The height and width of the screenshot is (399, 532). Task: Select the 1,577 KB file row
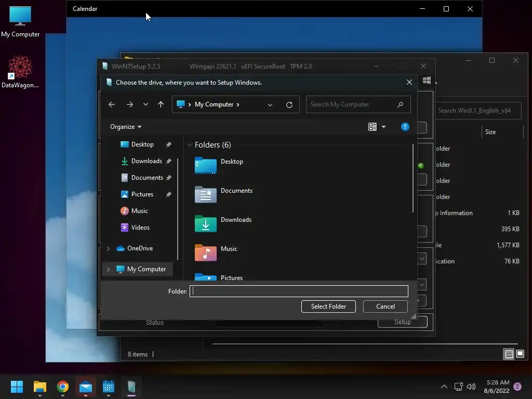(x=478, y=245)
